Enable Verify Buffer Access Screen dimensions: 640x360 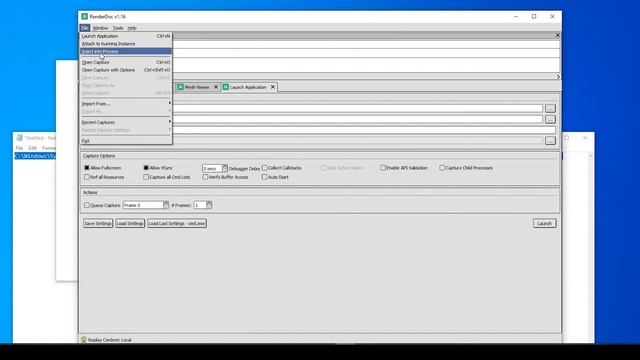point(205,177)
